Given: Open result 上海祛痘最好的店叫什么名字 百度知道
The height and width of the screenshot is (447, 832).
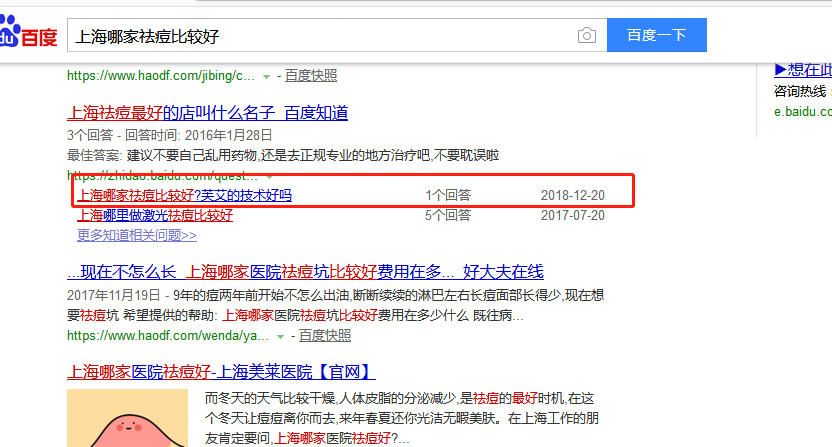Looking at the screenshot, I should click(x=207, y=112).
